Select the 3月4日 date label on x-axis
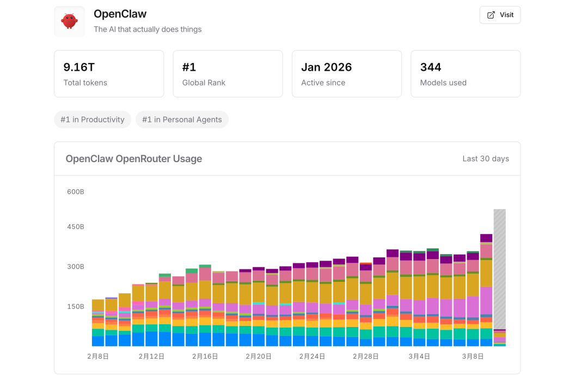Screen dimensions: 588x376 [419, 356]
